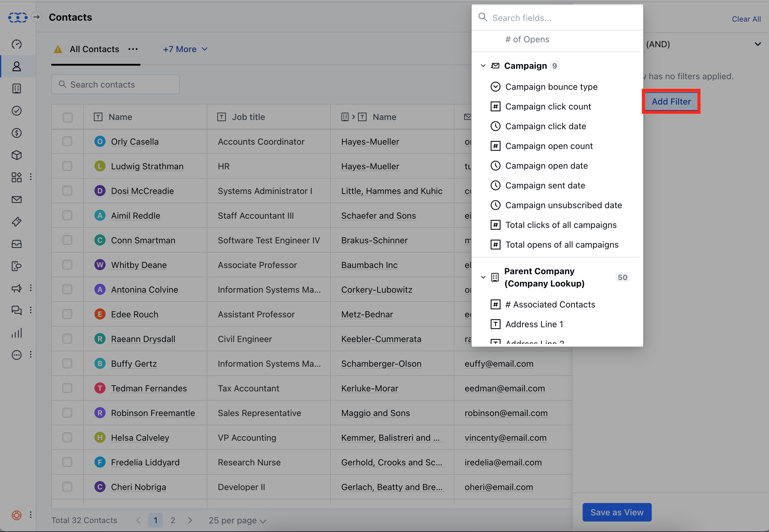The width and height of the screenshot is (769, 532).
Task: Select the Companies icon in the sidebar
Action: click(x=16, y=88)
